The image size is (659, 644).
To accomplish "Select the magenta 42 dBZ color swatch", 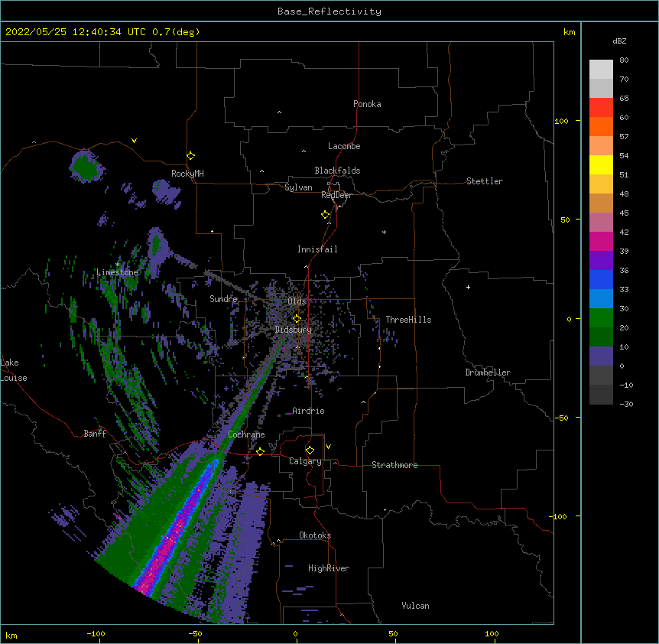I will (x=601, y=241).
